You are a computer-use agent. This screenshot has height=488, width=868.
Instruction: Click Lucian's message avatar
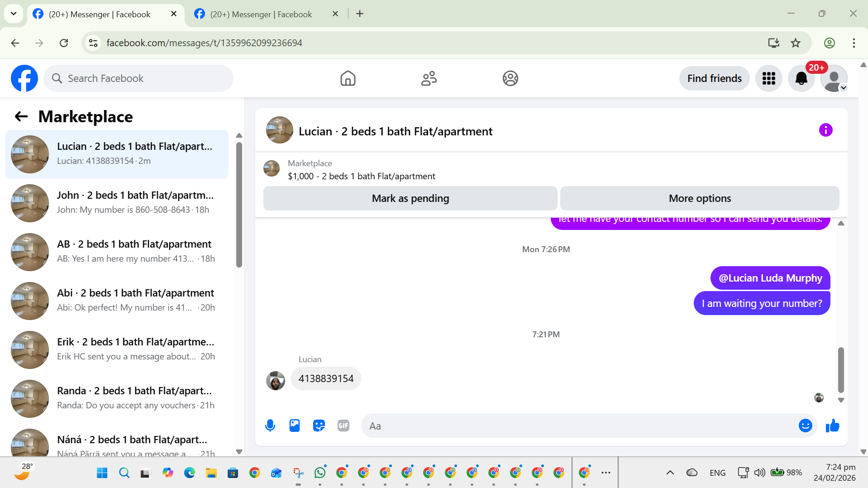tap(276, 381)
